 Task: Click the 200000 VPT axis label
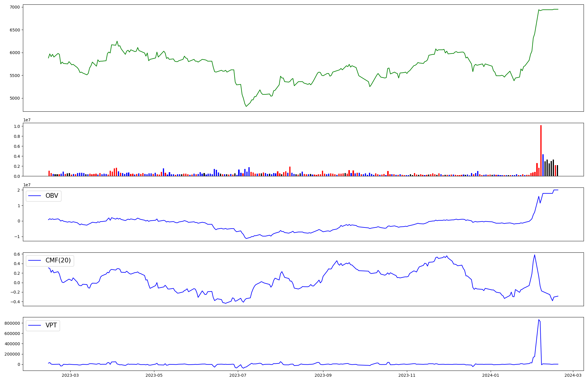[12, 354]
